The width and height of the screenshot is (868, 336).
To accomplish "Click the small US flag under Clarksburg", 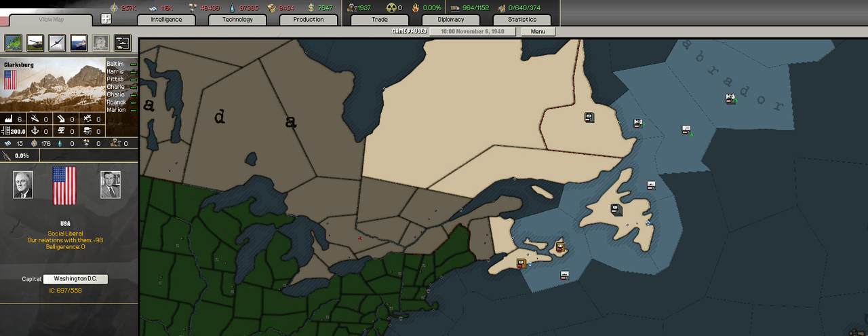I will click(10, 79).
